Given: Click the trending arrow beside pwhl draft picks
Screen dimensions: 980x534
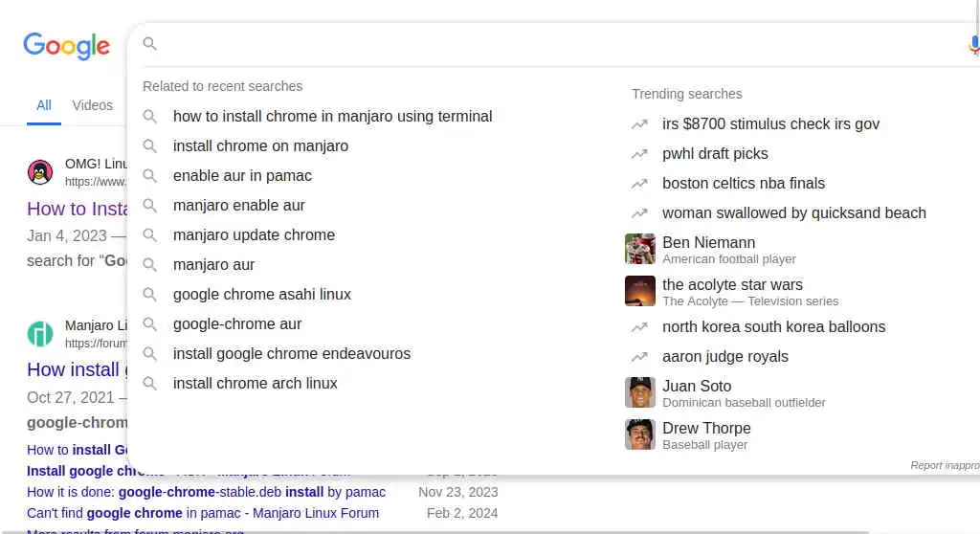Looking at the screenshot, I should [639, 154].
